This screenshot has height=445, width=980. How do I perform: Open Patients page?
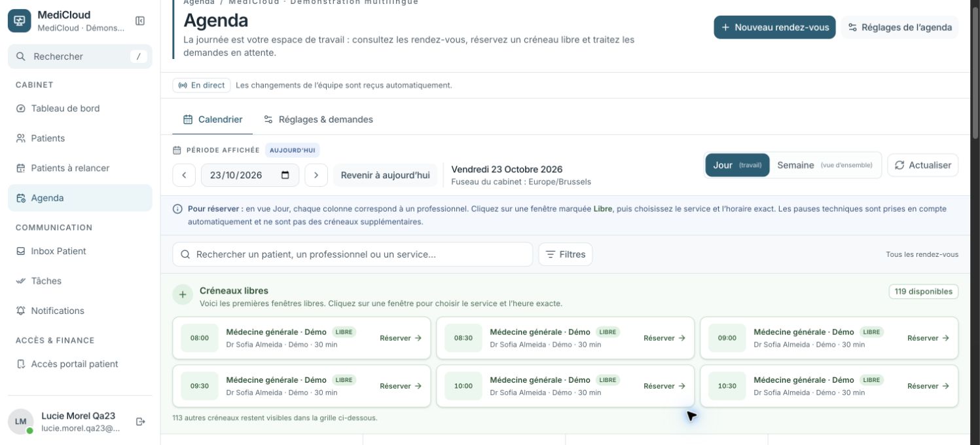coord(80,138)
